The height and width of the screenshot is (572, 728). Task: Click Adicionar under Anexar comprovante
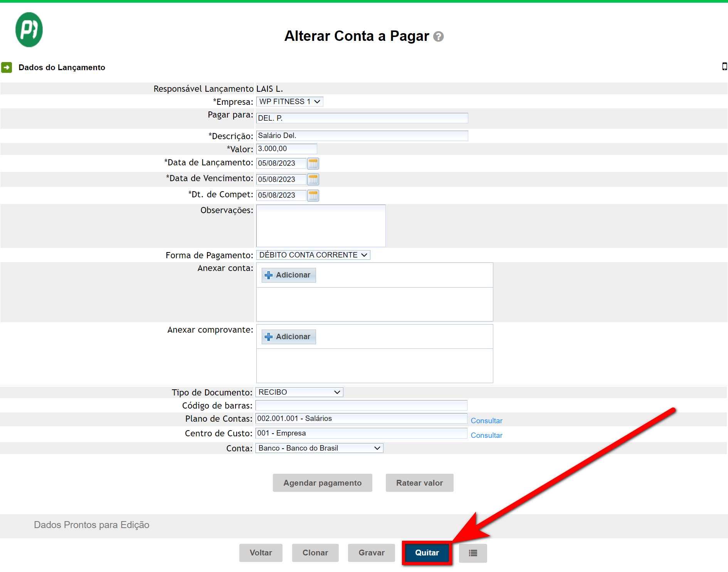[289, 337]
